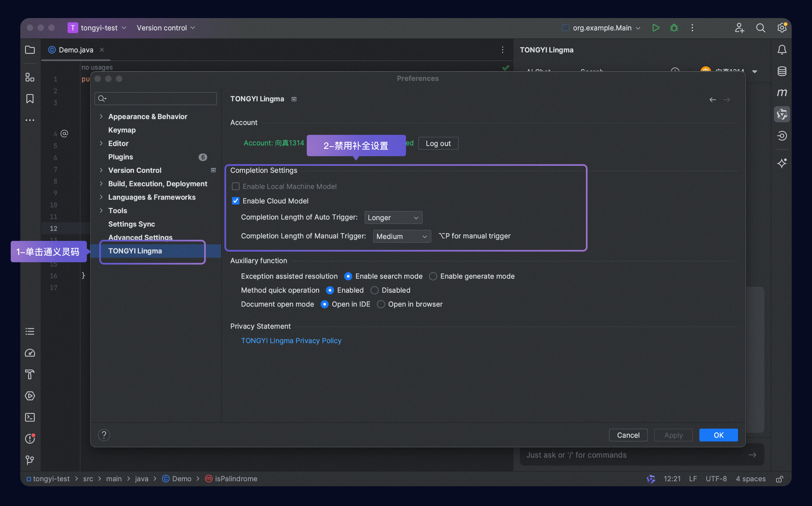Open Search Everywhere magnifier
Viewport: 812px width, 506px height.
[x=760, y=28]
